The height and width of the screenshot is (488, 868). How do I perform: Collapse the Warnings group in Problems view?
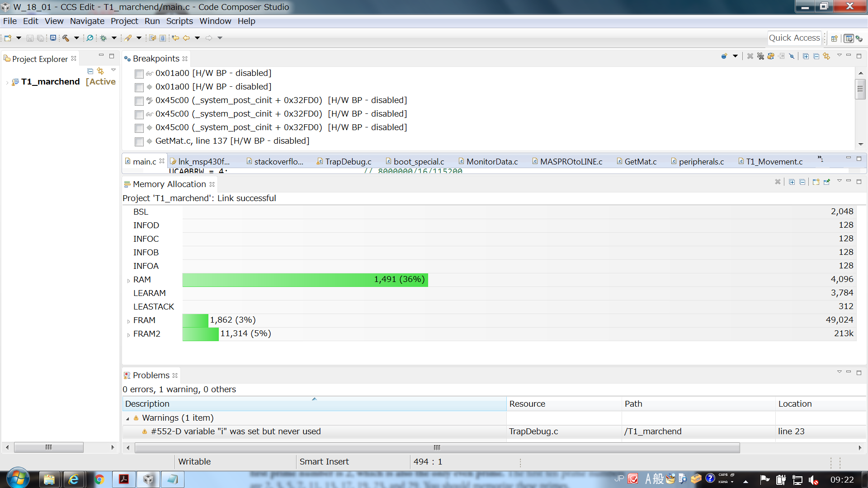(x=127, y=418)
